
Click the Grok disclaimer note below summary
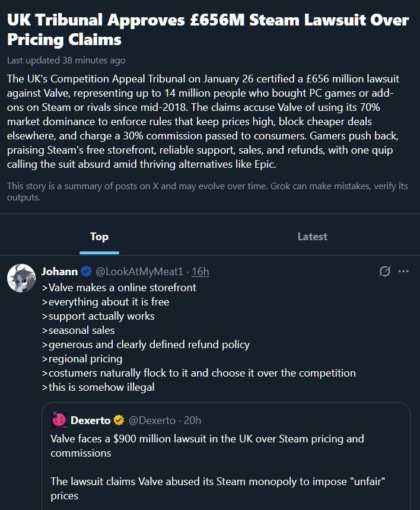pyautogui.click(x=208, y=192)
